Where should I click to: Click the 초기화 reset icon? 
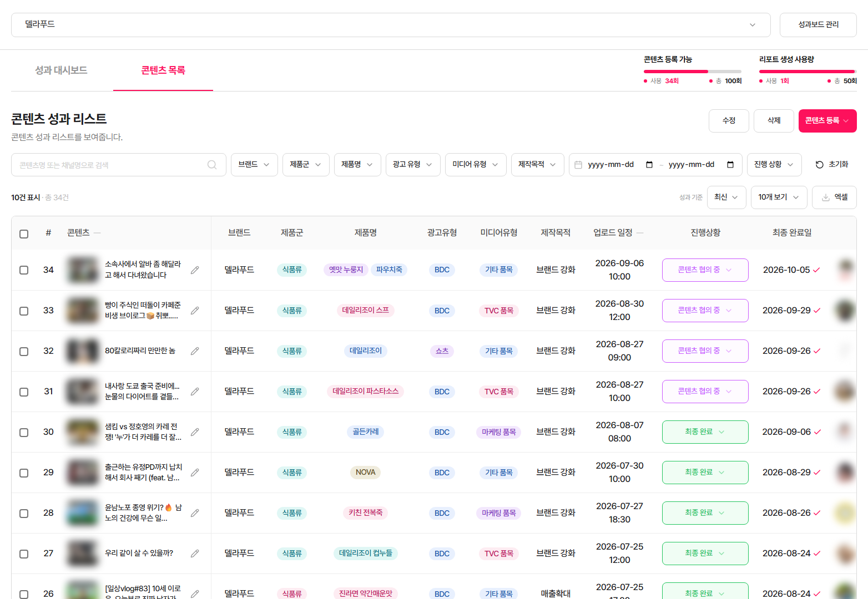click(x=819, y=165)
